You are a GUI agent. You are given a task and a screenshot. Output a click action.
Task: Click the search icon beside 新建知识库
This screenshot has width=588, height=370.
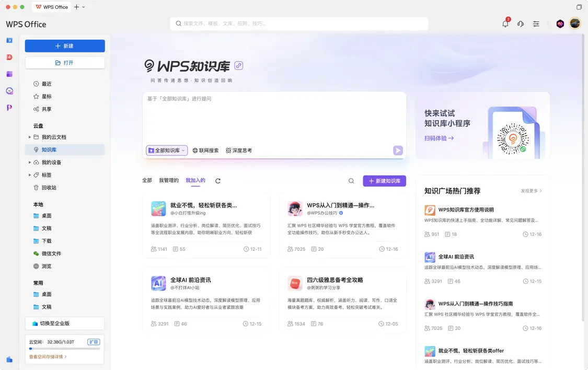(351, 181)
